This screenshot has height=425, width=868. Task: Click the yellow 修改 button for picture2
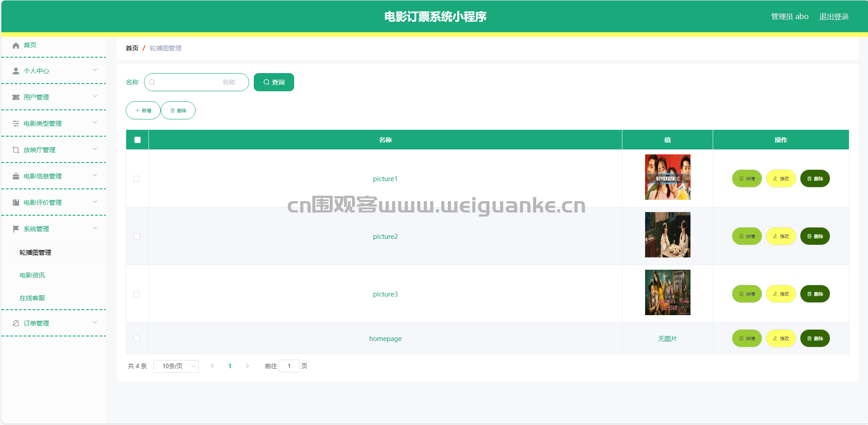coord(781,236)
